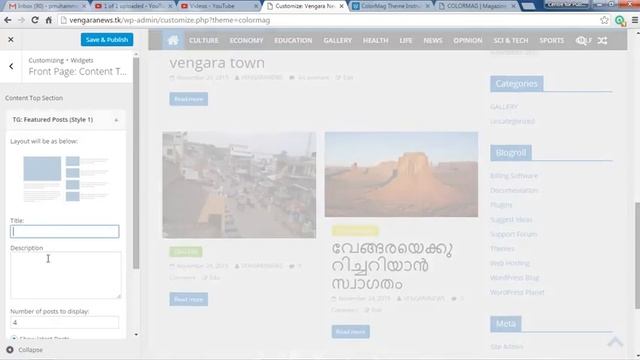The height and width of the screenshot is (360, 640).
Task: Open the WordPress Planet link
Action: [517, 292]
